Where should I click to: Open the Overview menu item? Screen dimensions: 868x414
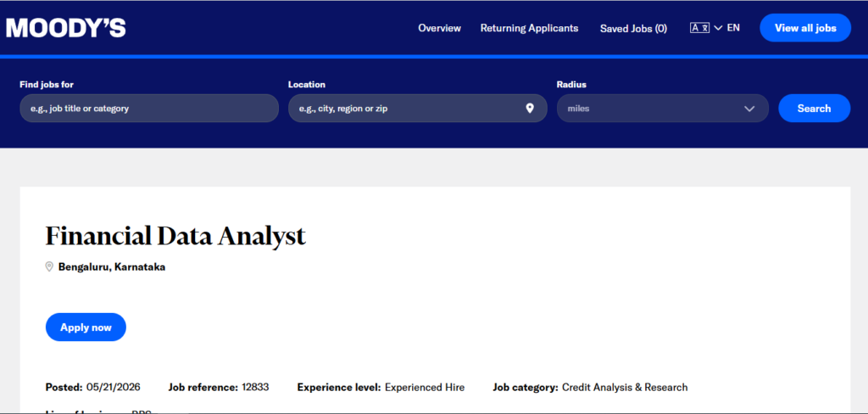[440, 28]
